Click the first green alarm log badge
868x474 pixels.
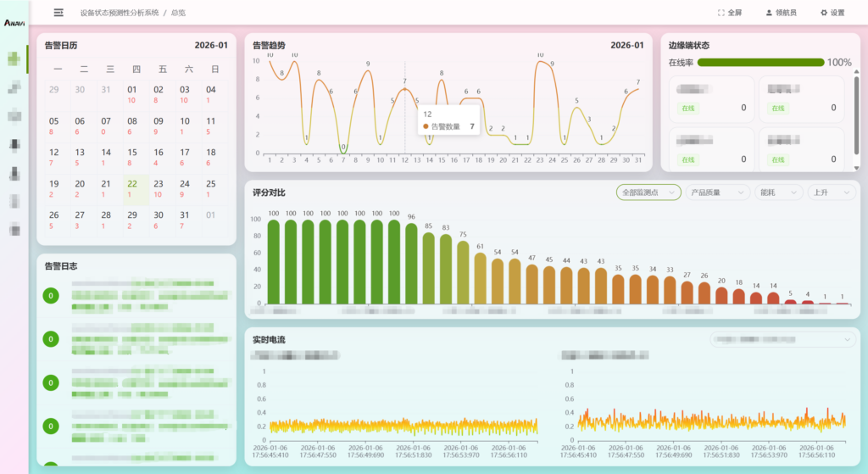pos(51,295)
